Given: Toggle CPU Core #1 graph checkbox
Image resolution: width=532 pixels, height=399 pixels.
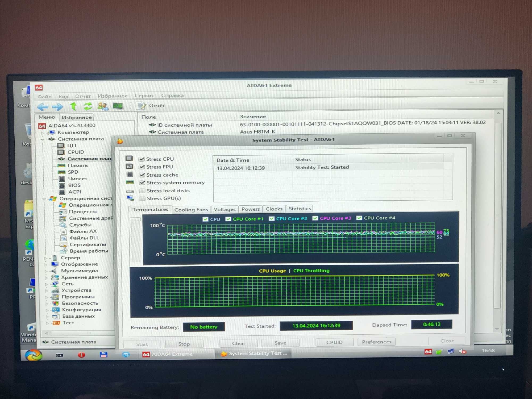Looking at the screenshot, I should pyautogui.click(x=228, y=219).
